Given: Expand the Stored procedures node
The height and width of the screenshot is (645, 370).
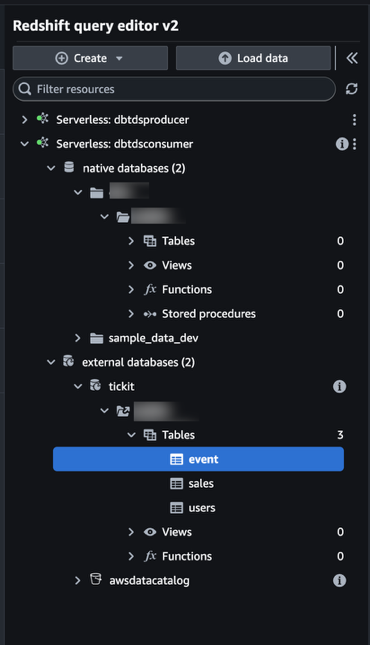Looking at the screenshot, I should point(131,314).
